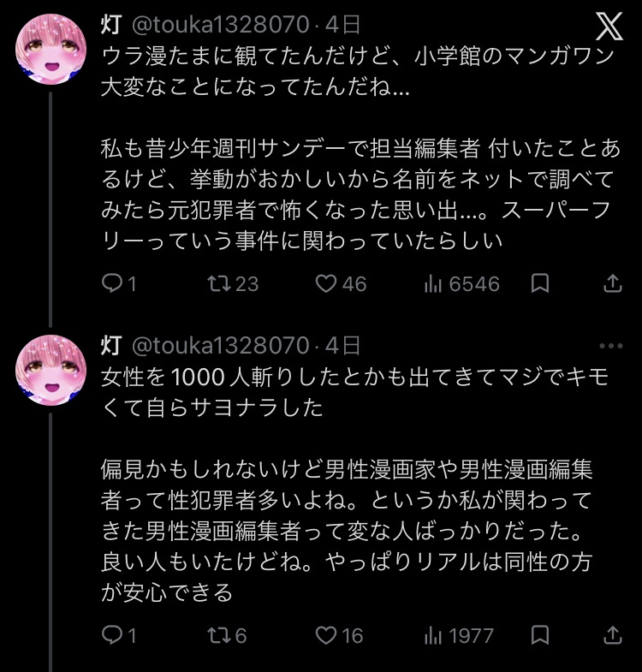Viewport: 642px width, 672px height.
Task: Bookmark the first tweet
Action: pyautogui.click(x=540, y=283)
